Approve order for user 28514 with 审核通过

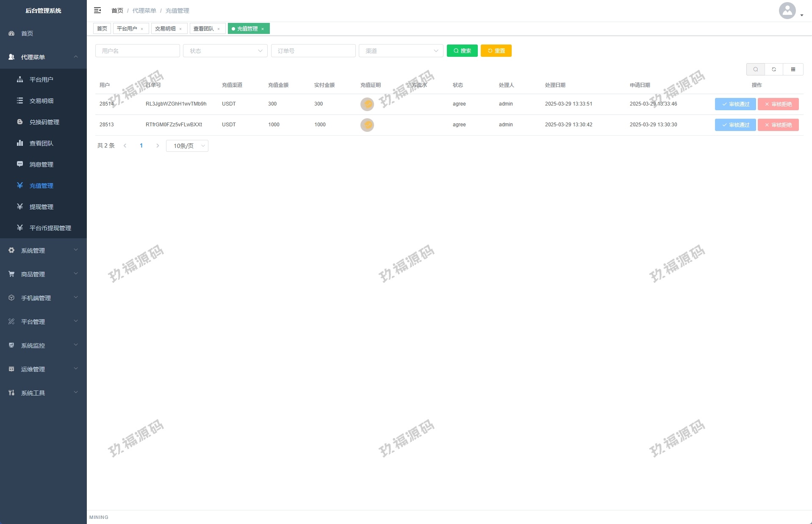pos(735,104)
